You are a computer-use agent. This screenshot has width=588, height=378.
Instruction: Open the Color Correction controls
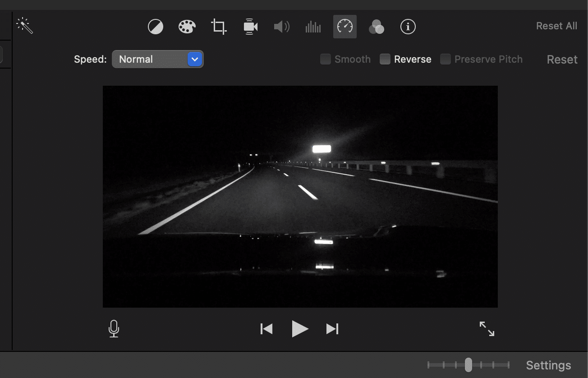(187, 27)
